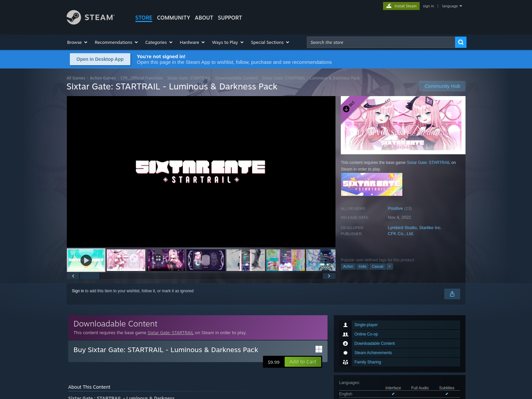Click the DLC header artwork image

403,125
